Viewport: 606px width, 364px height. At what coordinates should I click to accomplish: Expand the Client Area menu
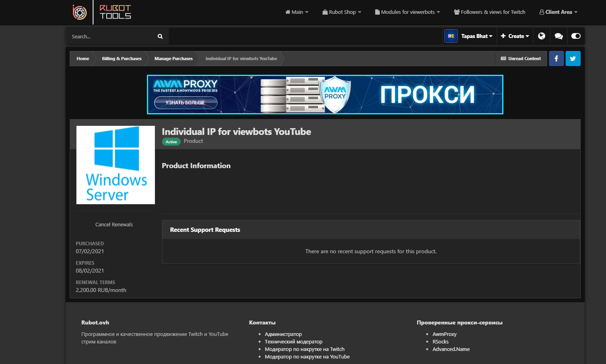pos(558,12)
